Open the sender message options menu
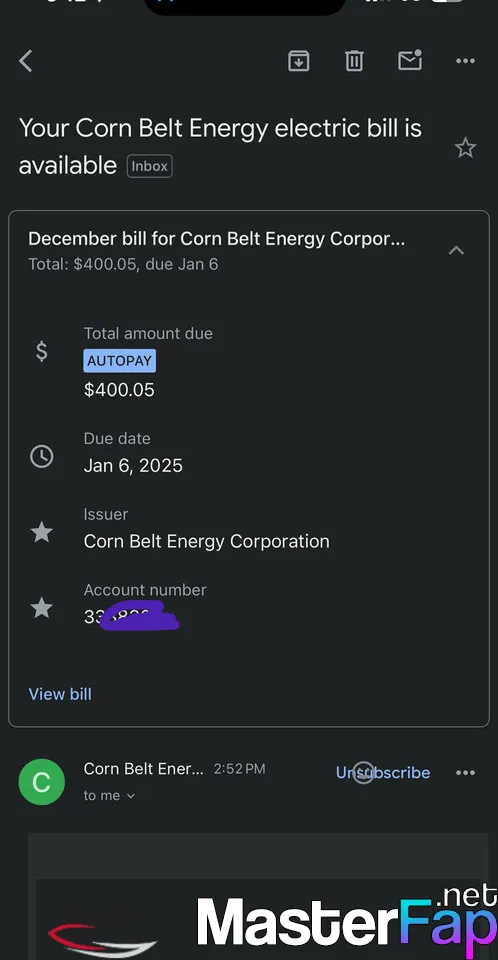 [x=465, y=773]
